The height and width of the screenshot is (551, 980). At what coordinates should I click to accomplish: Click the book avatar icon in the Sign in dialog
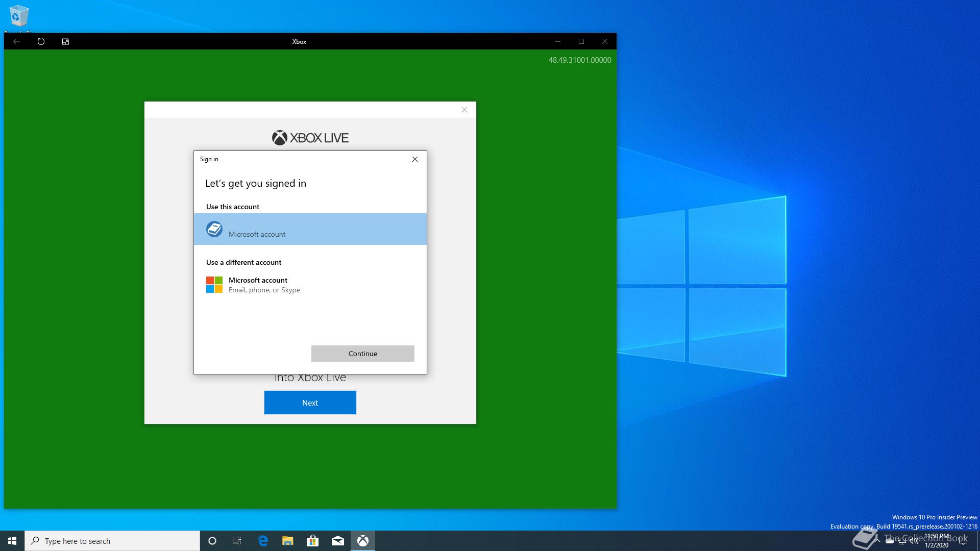coord(214,229)
